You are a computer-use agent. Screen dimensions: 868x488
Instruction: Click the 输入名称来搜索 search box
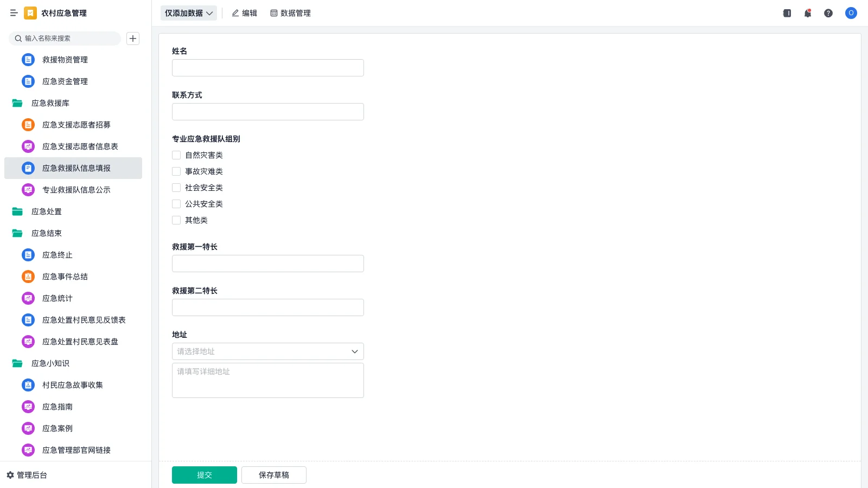pos(65,38)
